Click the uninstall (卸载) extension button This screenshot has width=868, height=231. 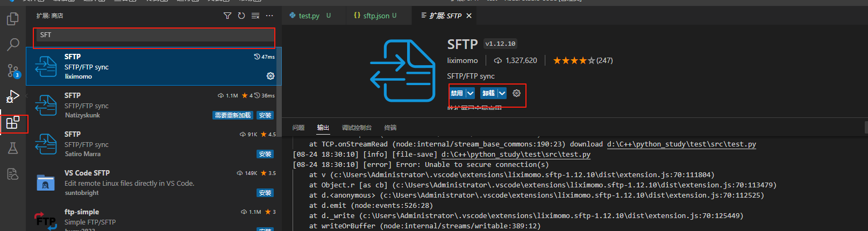tap(488, 93)
